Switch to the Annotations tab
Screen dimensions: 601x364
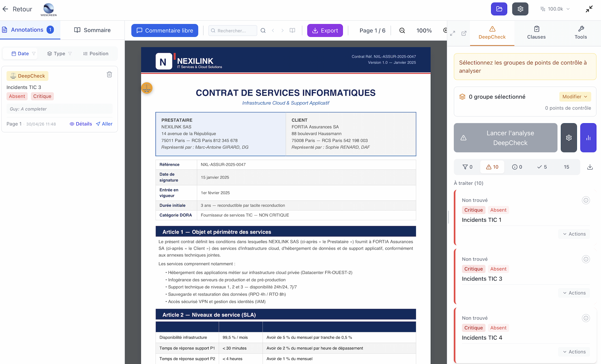(30, 30)
